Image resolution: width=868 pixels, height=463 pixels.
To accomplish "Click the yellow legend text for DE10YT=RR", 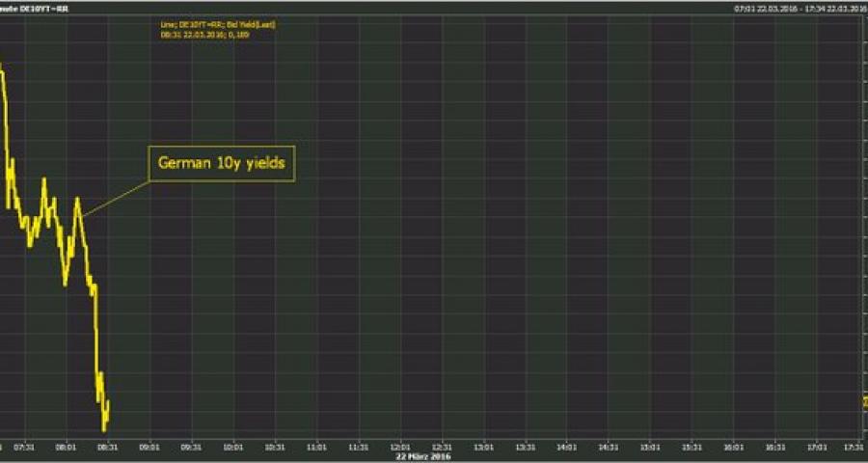I will [218, 30].
